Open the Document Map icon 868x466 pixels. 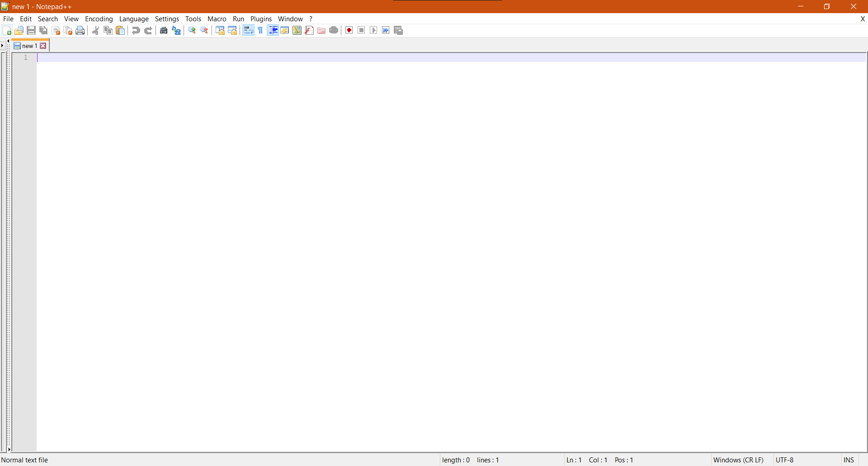[297, 30]
